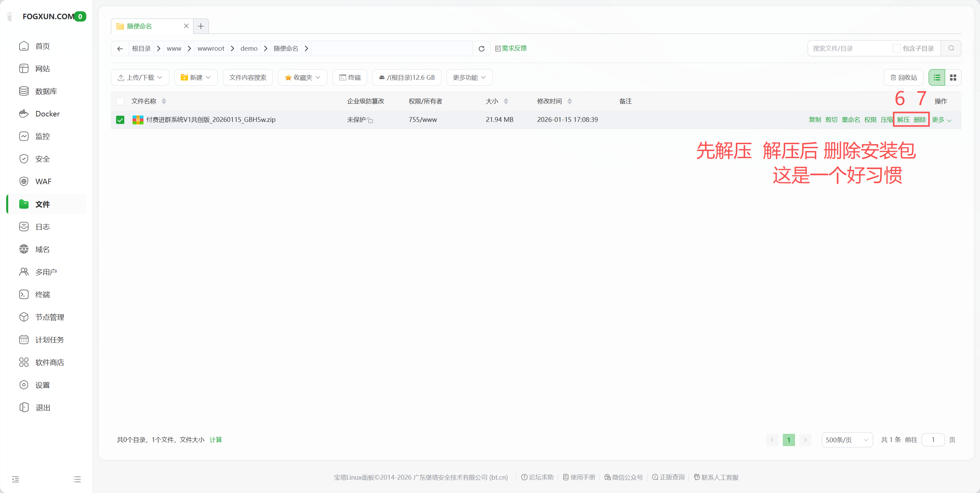Image resolution: width=980 pixels, height=493 pixels.
Task: Click 计算 to compute total file size
Action: click(x=216, y=439)
